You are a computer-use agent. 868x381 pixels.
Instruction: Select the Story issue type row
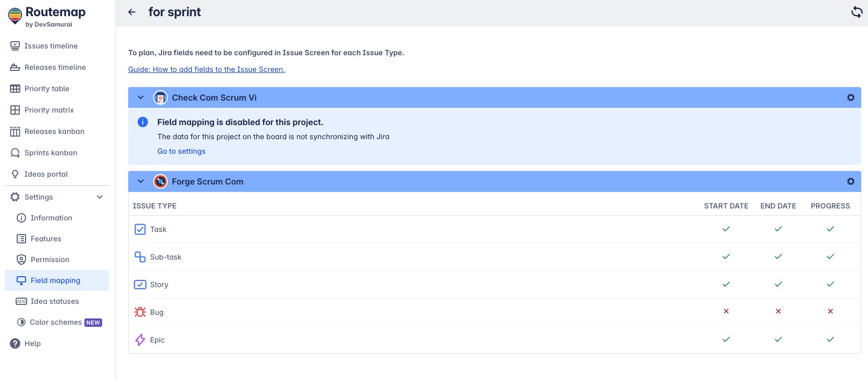[159, 285]
